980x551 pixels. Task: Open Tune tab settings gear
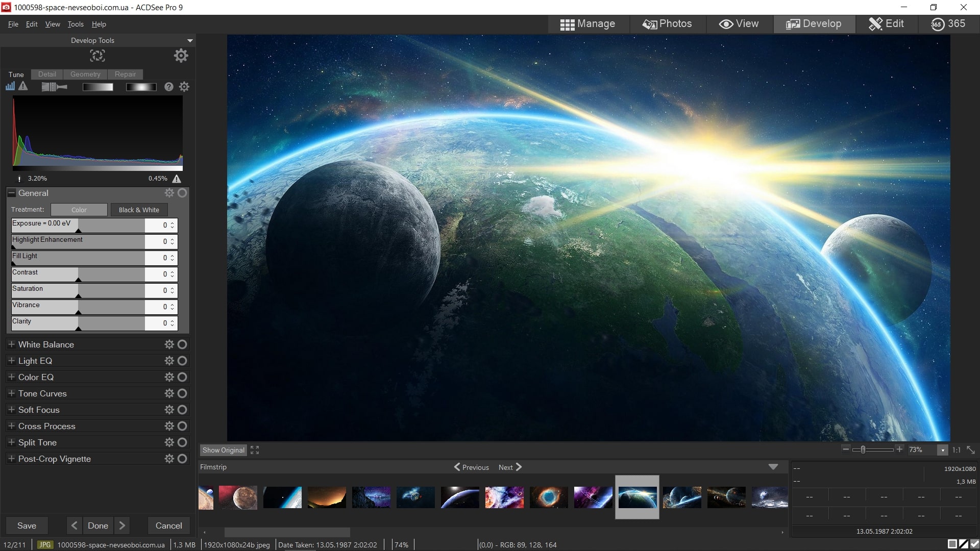pyautogui.click(x=184, y=87)
